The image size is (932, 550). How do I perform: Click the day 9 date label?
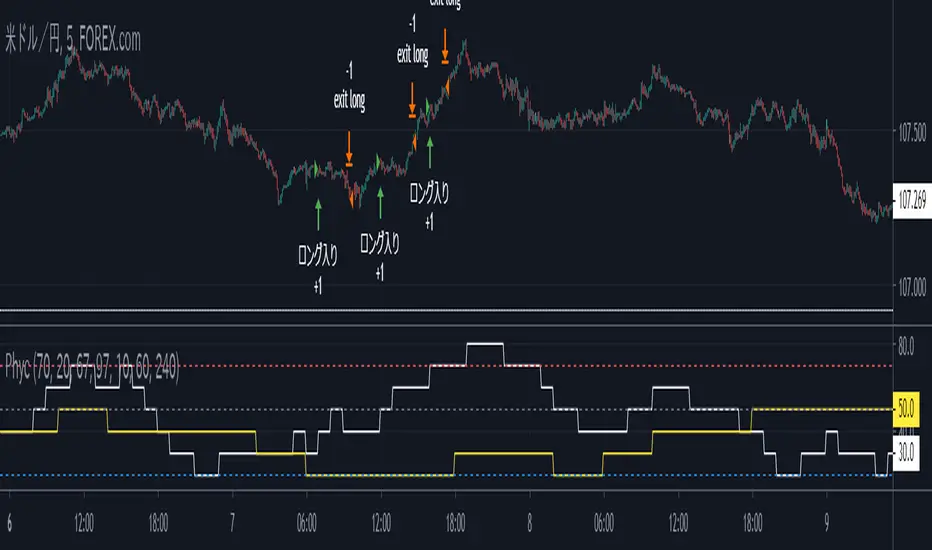826,523
